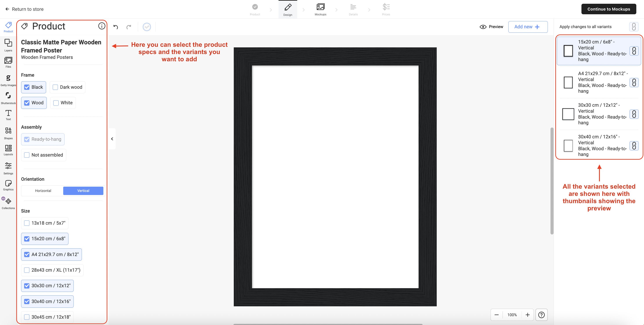Open the Shapes panel

(8, 133)
